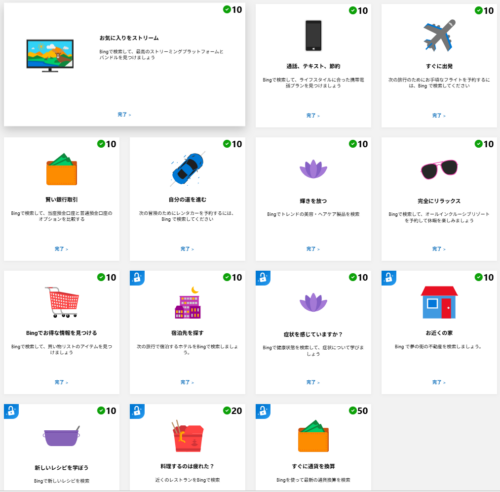This screenshot has width=500, height=492.
Task: Click the blue house with red roof
Action: tap(439, 302)
